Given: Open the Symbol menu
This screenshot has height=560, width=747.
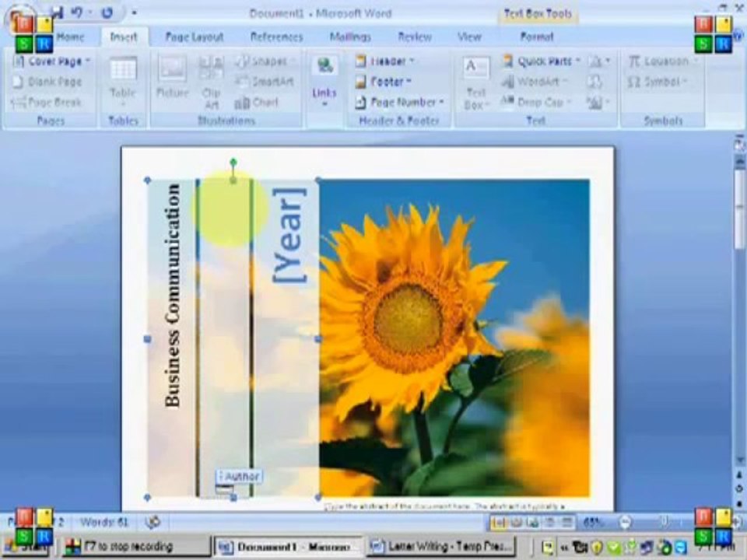Looking at the screenshot, I should (x=658, y=82).
